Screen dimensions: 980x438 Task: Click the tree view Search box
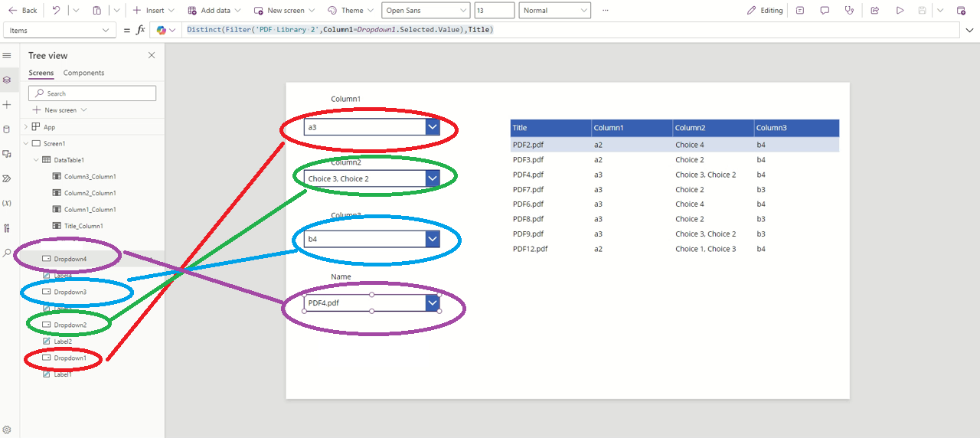click(x=92, y=93)
